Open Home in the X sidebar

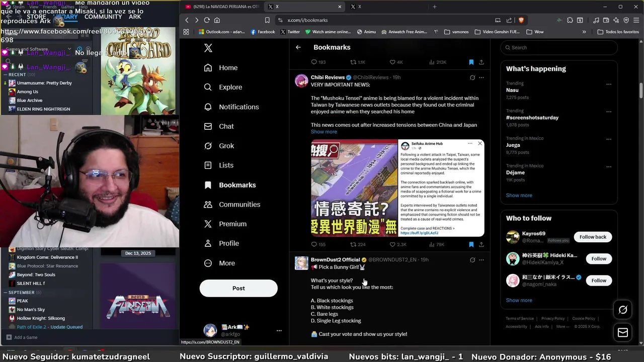[x=221, y=68]
